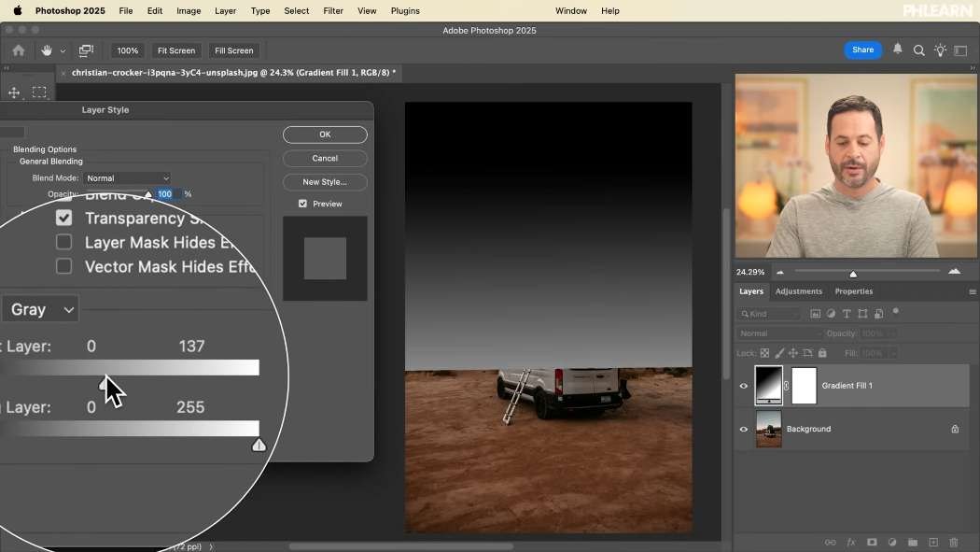Open the Image menu
This screenshot has height=552, width=980.
point(189,10)
